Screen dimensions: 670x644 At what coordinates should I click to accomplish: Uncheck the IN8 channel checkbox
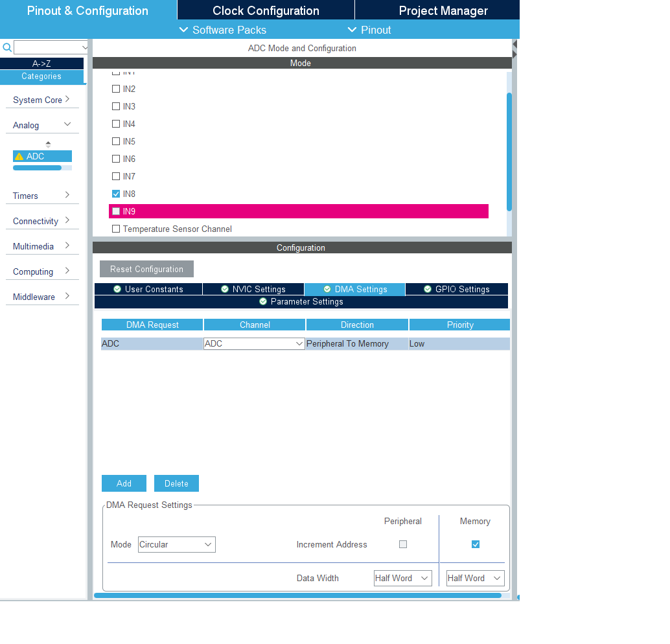click(x=116, y=194)
